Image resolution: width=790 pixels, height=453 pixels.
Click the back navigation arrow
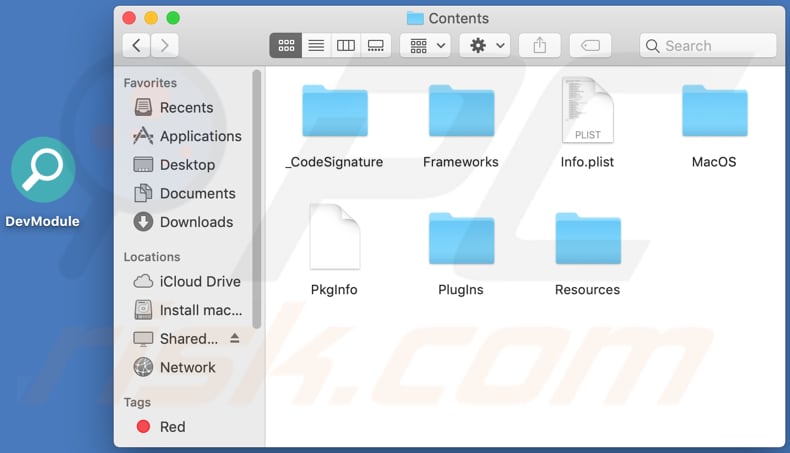pos(137,46)
